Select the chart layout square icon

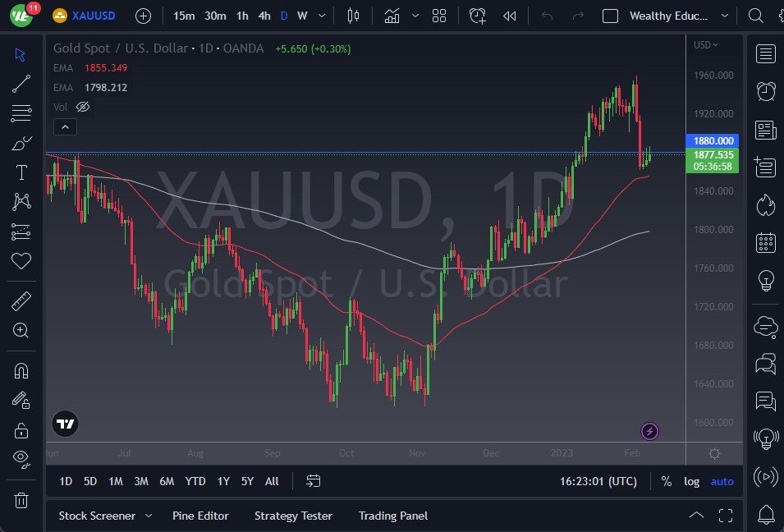click(x=610, y=16)
